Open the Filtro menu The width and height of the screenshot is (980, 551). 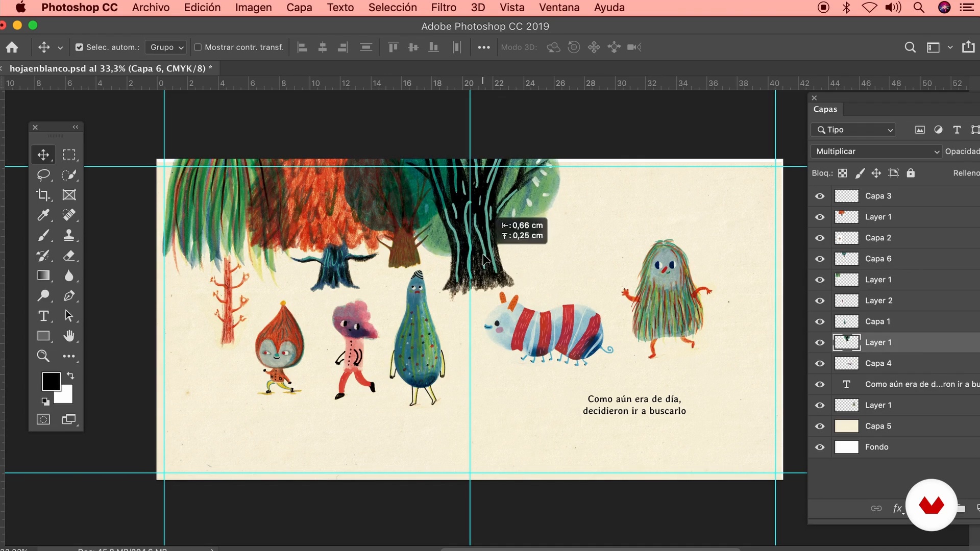coord(444,8)
